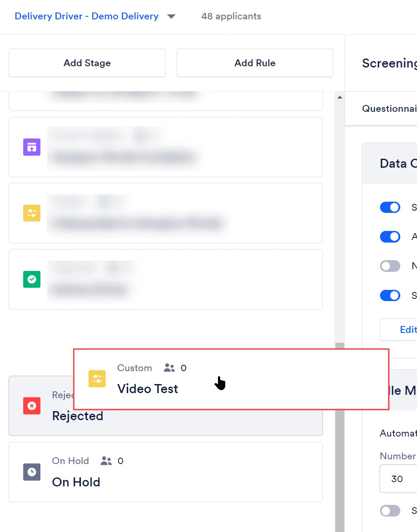
Task: Click the Number input field showing 30
Action: (399, 479)
